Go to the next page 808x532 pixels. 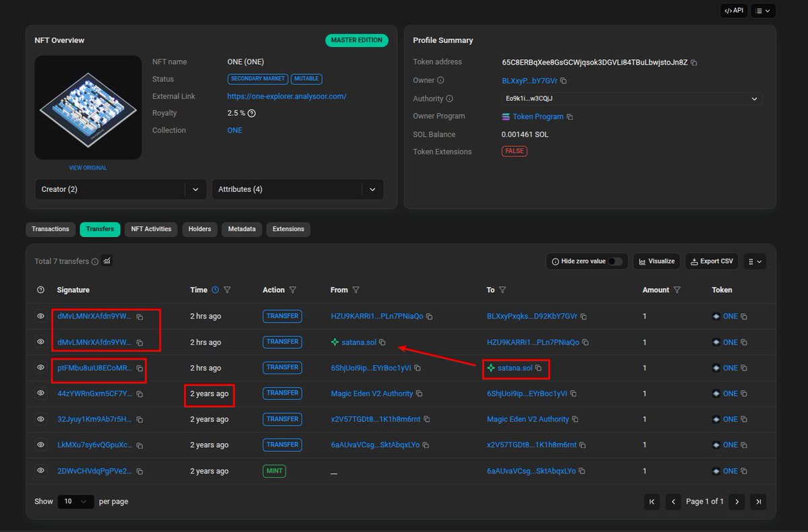pyautogui.click(x=737, y=502)
